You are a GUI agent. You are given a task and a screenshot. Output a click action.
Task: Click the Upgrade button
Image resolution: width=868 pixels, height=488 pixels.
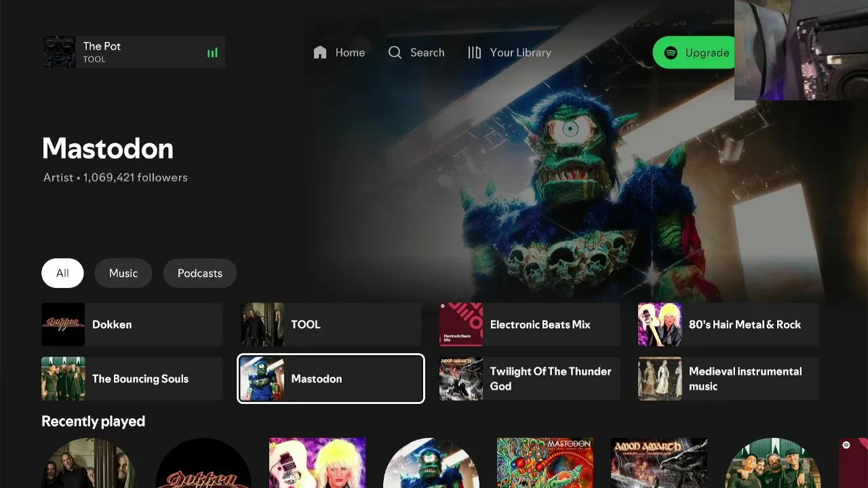(x=693, y=53)
